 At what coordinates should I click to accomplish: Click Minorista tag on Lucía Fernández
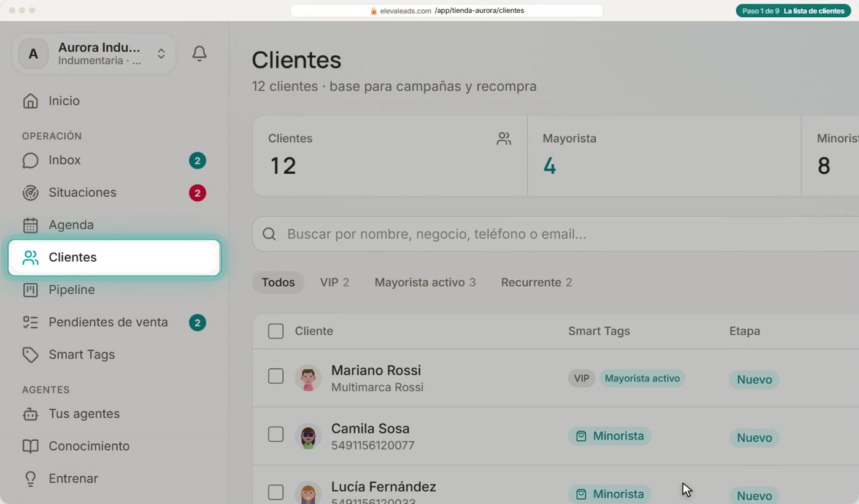(609, 494)
